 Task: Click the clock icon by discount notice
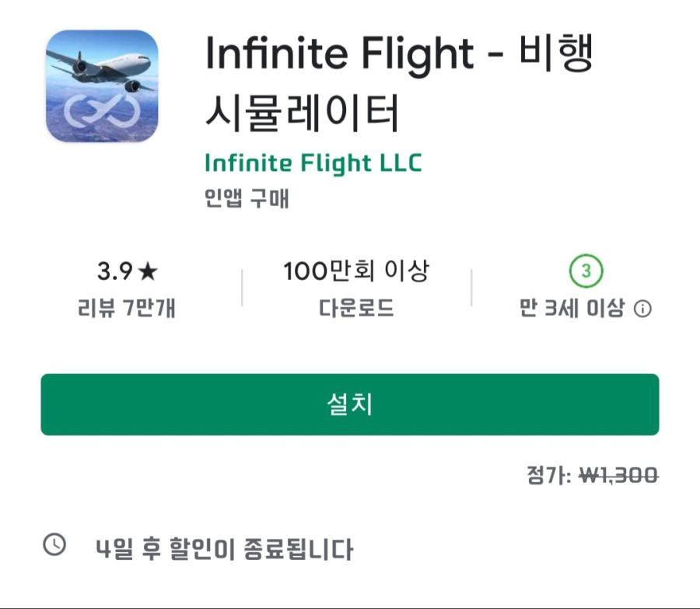click(x=54, y=544)
